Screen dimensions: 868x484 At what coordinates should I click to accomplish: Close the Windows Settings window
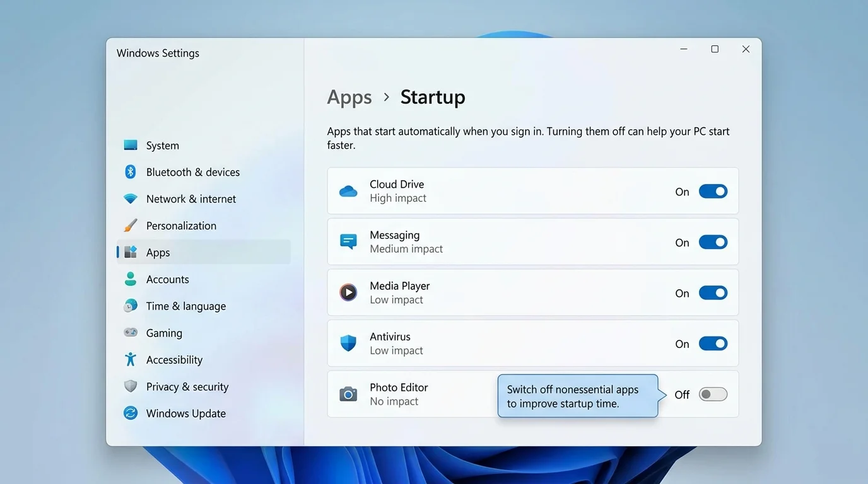(x=746, y=49)
